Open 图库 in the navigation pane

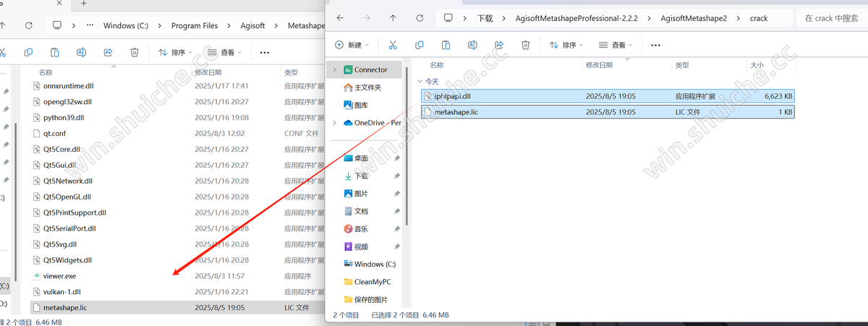[361, 105]
